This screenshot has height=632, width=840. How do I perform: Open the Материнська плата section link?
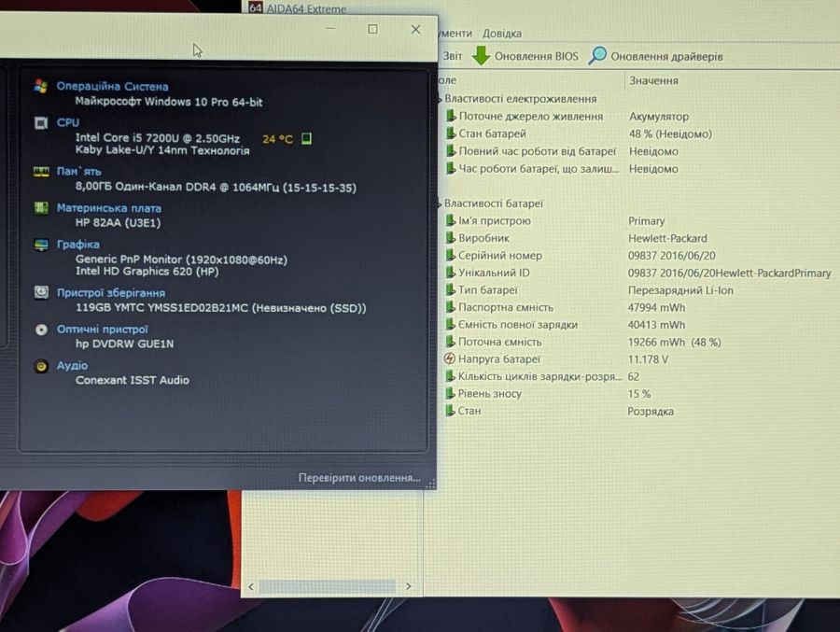[x=109, y=208]
